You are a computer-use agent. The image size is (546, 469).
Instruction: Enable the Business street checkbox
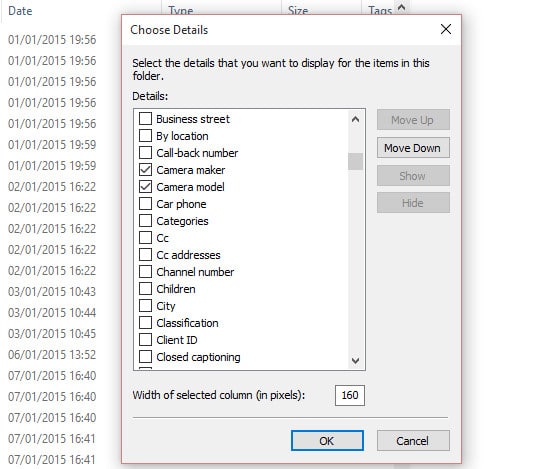145,119
